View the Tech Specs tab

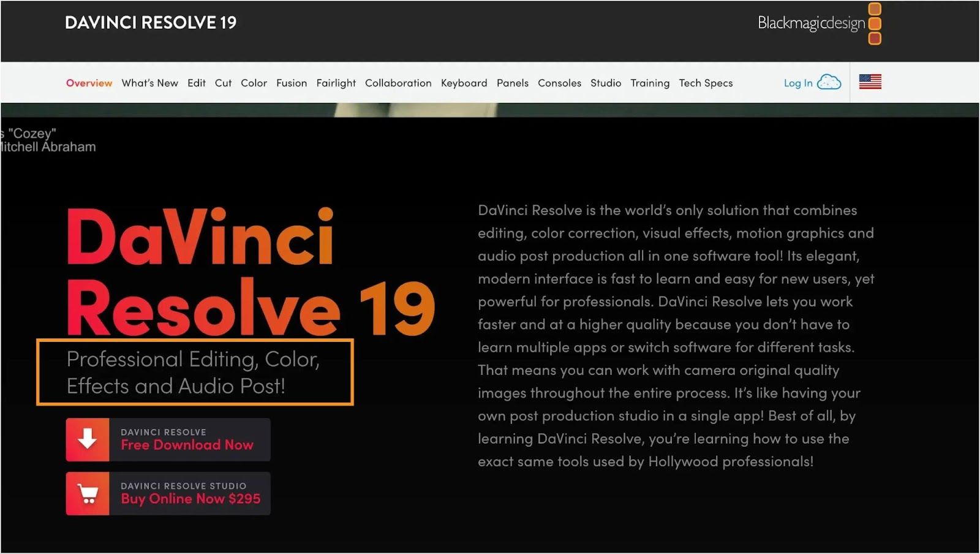click(x=706, y=83)
